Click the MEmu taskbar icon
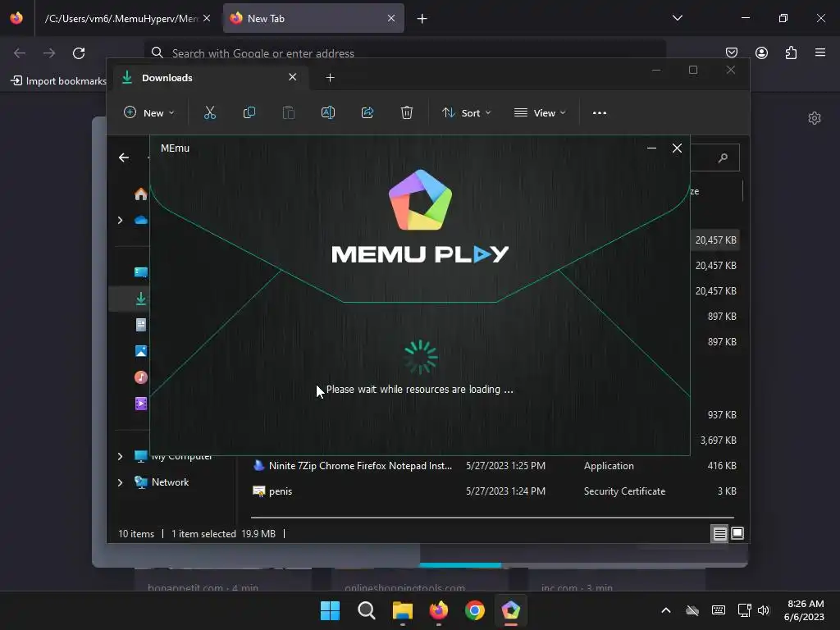This screenshot has height=630, width=840. click(510, 610)
